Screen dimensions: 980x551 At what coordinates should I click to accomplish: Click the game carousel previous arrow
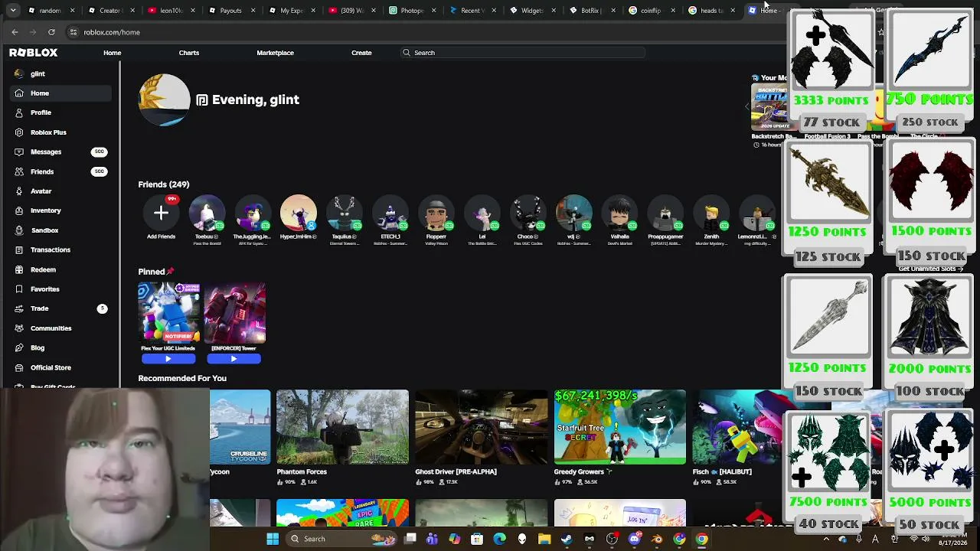point(747,107)
